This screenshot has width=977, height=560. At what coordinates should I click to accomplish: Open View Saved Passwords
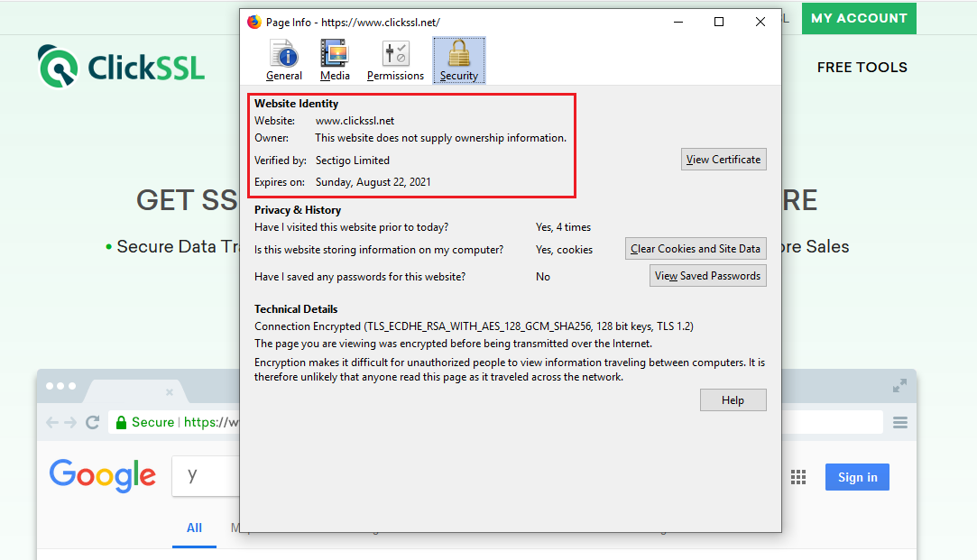click(x=707, y=276)
